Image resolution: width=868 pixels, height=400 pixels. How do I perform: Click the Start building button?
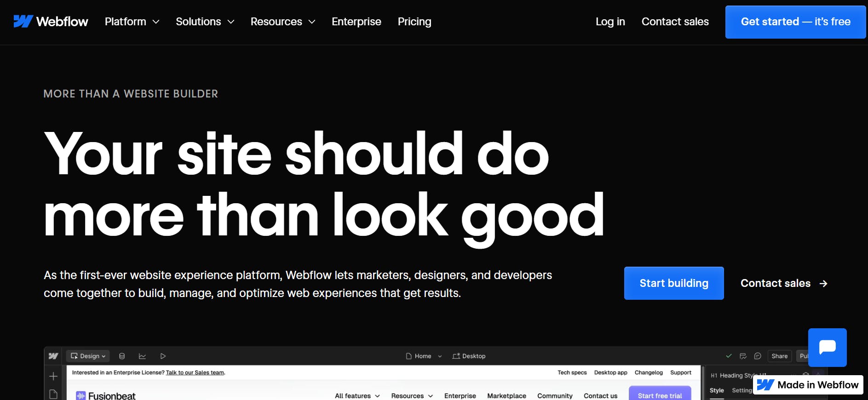(x=674, y=283)
